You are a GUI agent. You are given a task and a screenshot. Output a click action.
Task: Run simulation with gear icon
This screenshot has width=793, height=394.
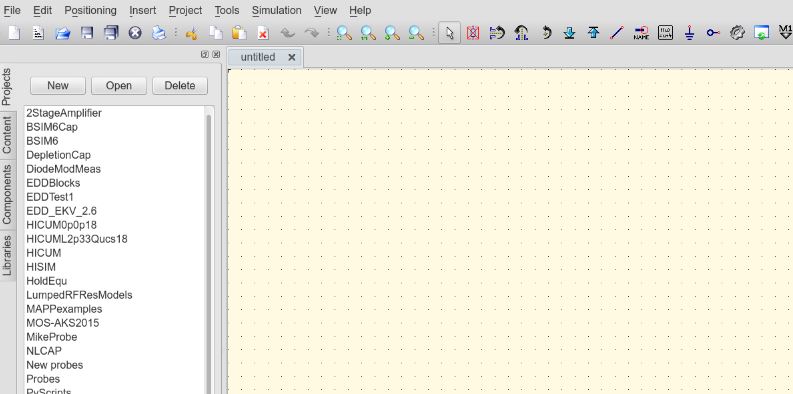737,33
